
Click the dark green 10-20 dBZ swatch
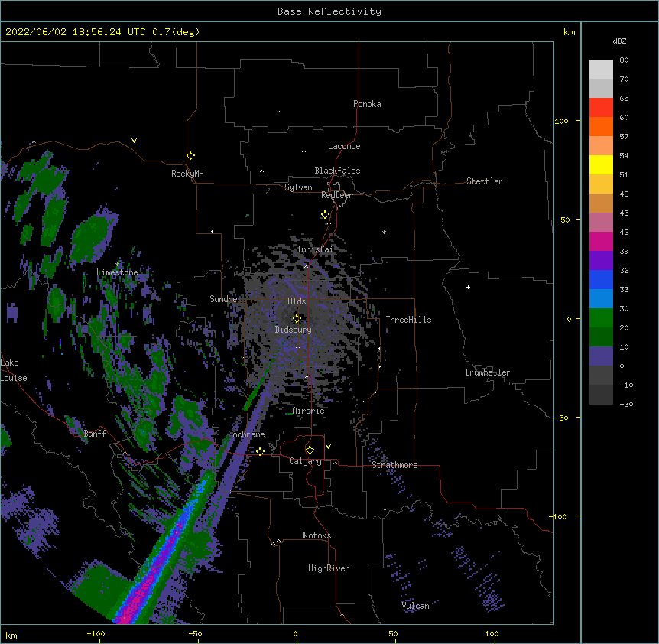(x=601, y=337)
